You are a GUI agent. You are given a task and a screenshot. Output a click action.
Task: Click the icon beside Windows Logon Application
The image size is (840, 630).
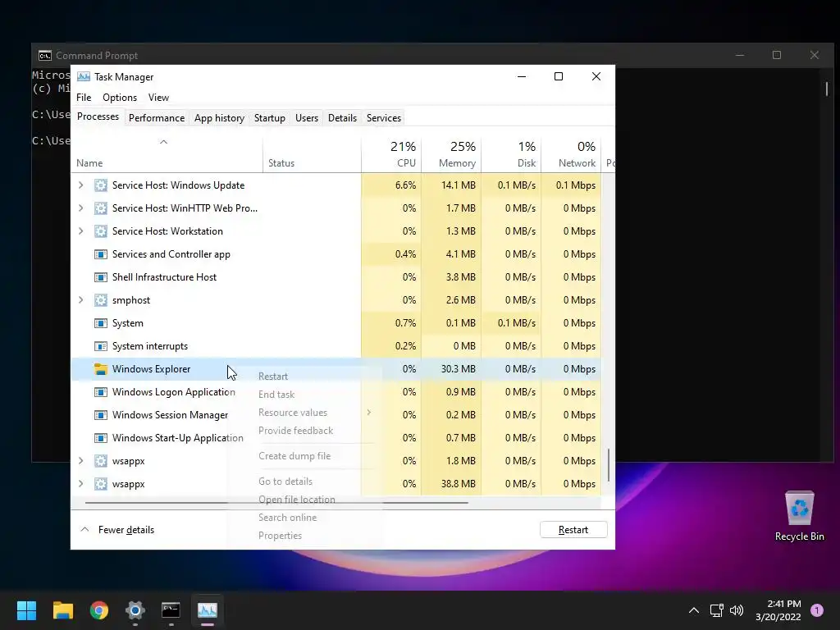pyautogui.click(x=101, y=392)
